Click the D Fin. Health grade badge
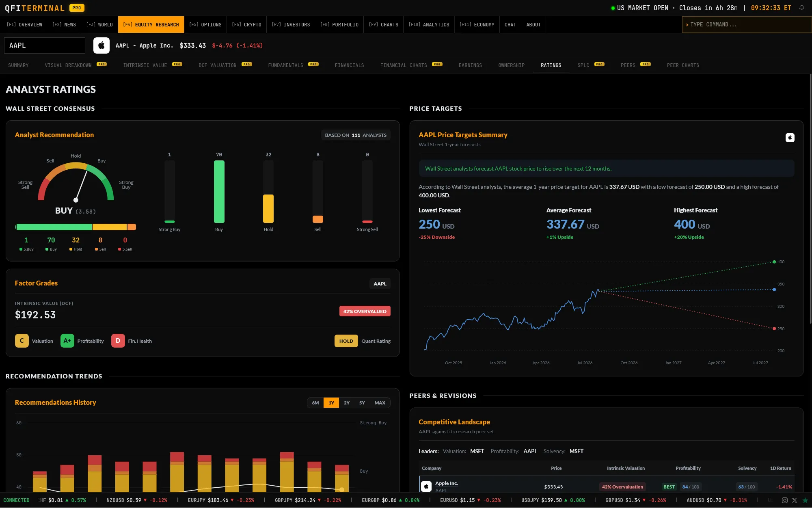 (118, 341)
